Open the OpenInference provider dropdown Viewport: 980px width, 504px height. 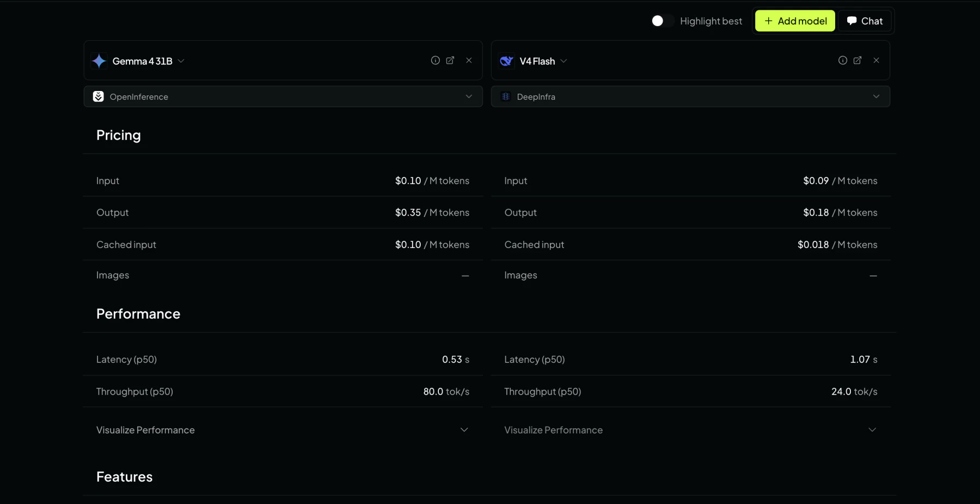click(x=283, y=96)
